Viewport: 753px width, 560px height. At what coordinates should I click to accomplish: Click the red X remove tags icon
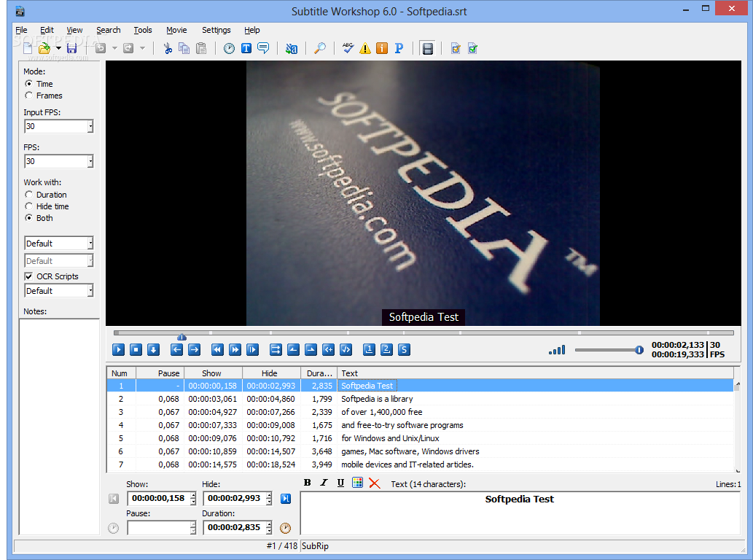pyautogui.click(x=375, y=483)
